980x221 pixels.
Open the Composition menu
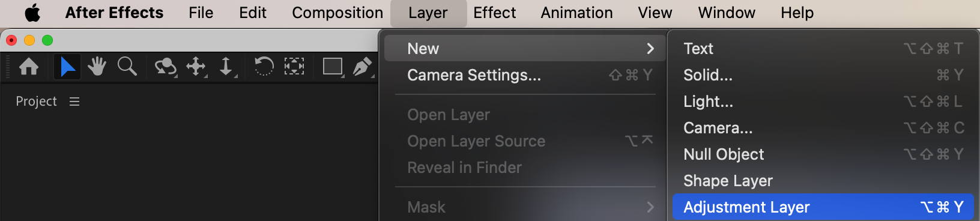pyautogui.click(x=337, y=13)
